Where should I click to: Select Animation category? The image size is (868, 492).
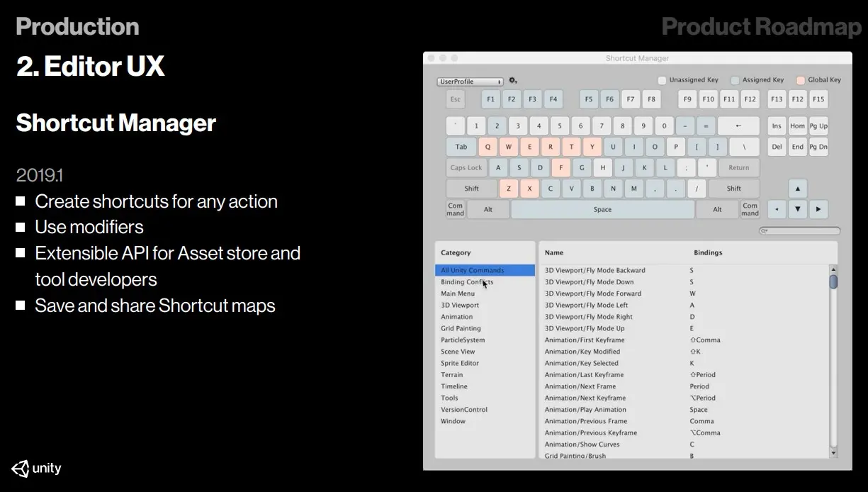point(485,317)
